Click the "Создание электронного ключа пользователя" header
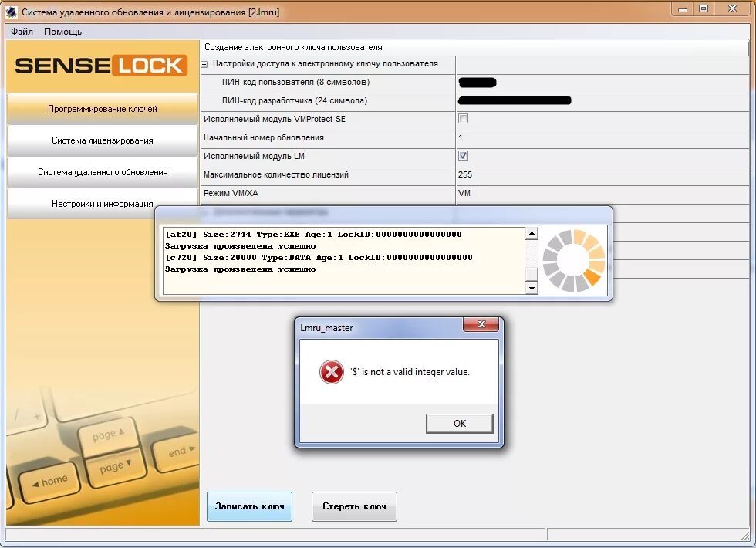Viewport: 756px width, 548px height. [x=293, y=47]
